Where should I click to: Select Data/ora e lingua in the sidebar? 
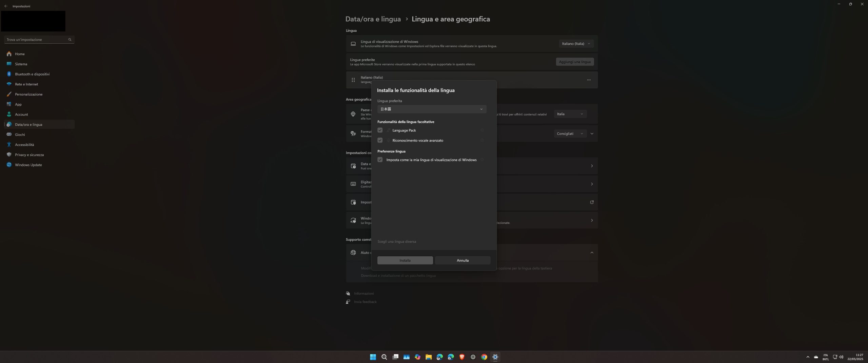point(39,125)
